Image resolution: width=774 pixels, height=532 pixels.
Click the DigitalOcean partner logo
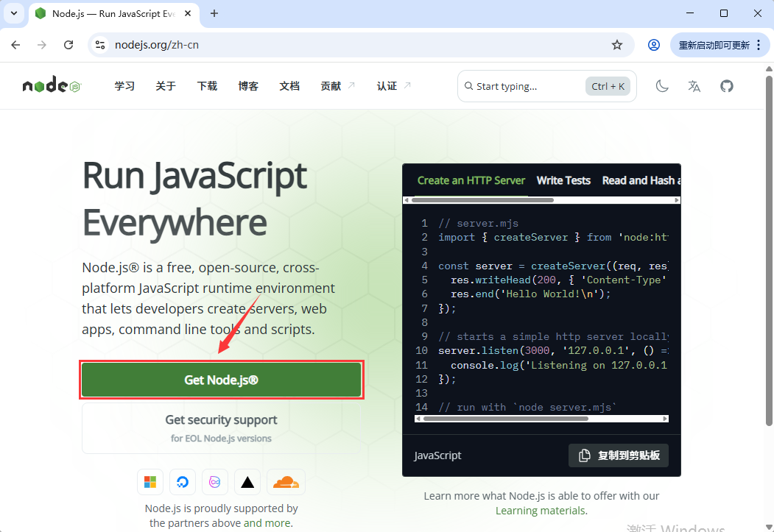183,482
